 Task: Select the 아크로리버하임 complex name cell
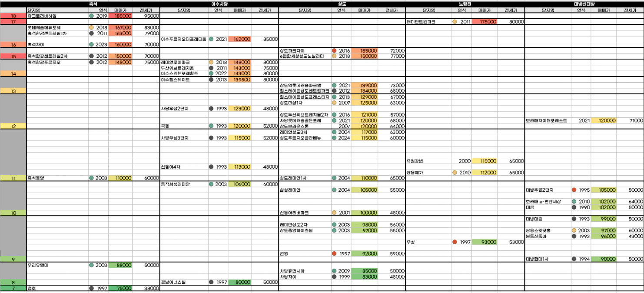click(x=57, y=16)
